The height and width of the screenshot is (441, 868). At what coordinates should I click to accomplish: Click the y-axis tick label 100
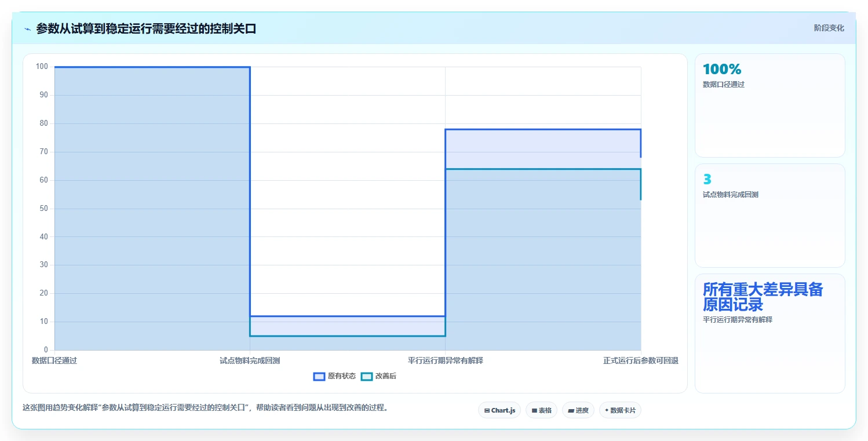tap(42, 67)
